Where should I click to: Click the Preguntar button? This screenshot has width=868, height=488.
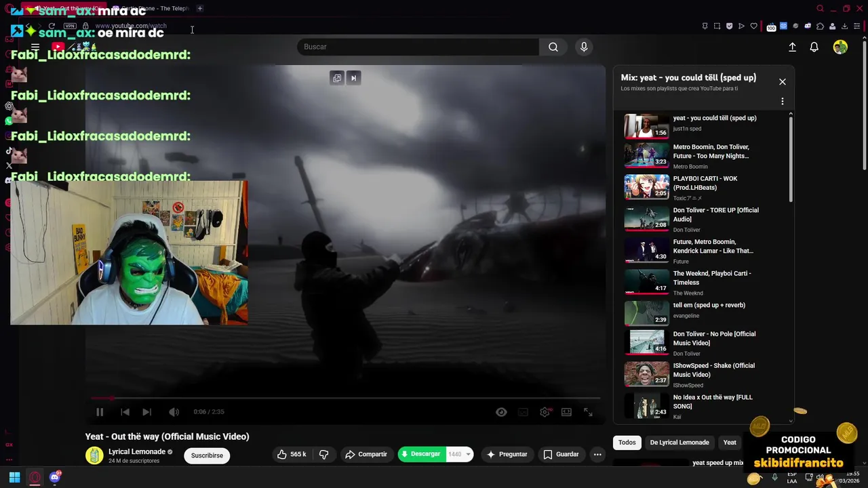[507, 454]
